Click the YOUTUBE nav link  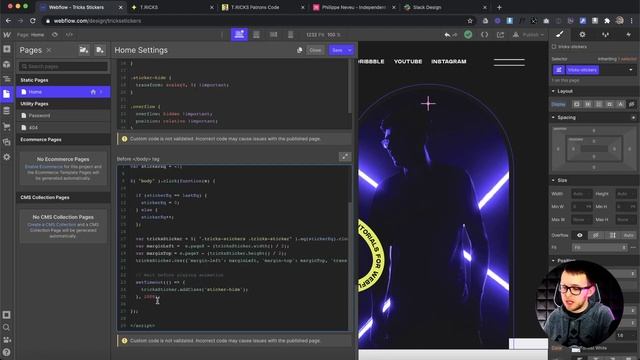click(408, 61)
